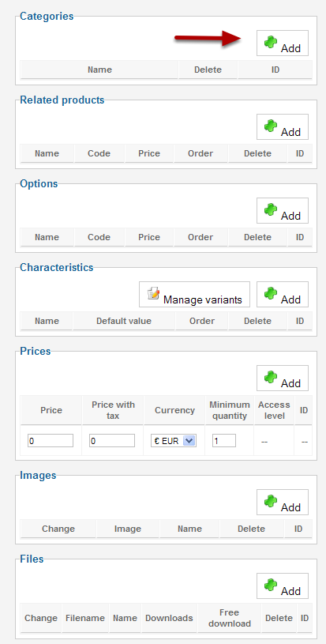Image resolution: width=326 pixels, height=644 pixels.
Task: Click Access level header in Prices table
Action: 274,410
